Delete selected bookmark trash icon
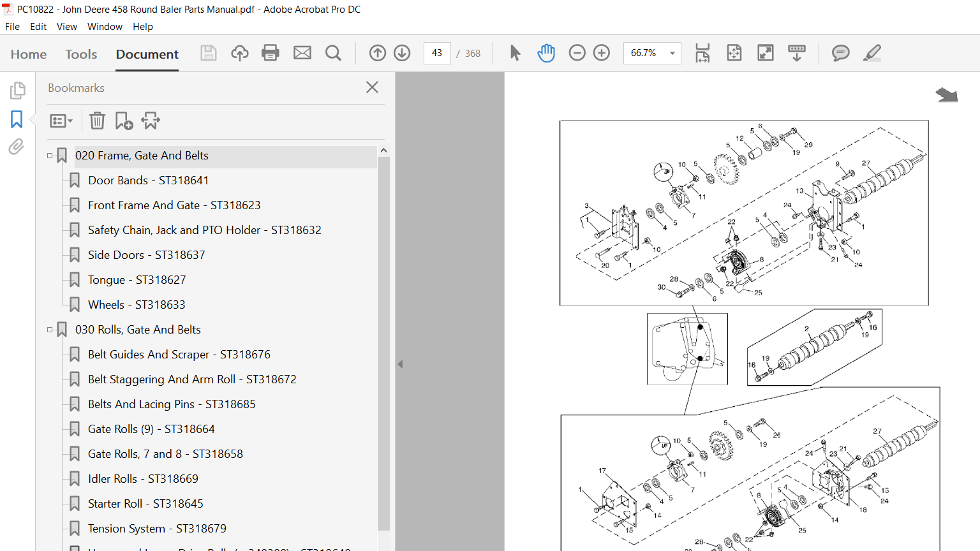The height and width of the screenshot is (551, 980). point(97,121)
